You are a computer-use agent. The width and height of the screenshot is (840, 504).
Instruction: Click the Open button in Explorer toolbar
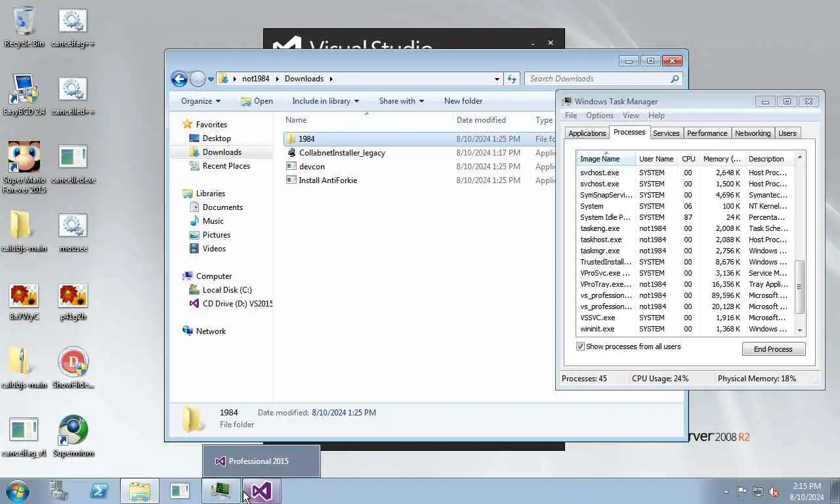pos(257,101)
